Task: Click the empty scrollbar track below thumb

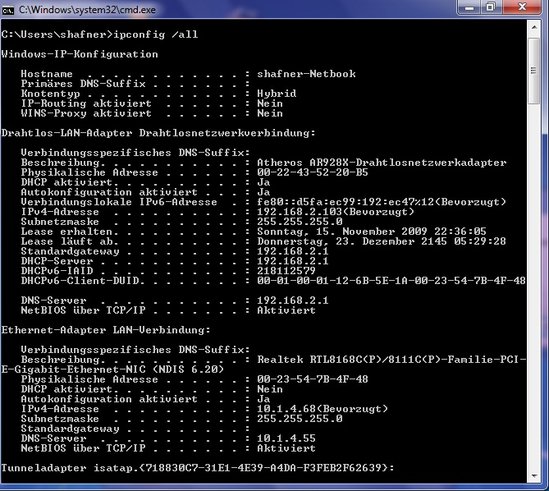Action: pos(534,287)
